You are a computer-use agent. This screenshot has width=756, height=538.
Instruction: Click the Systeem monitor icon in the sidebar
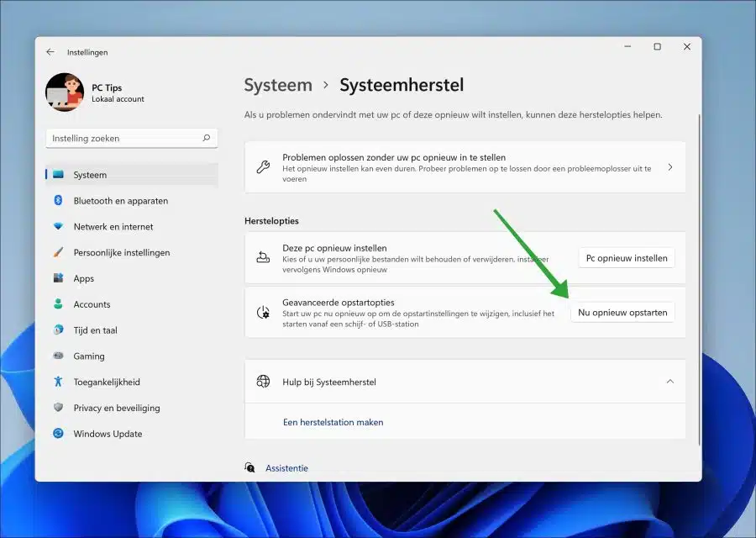coord(58,174)
